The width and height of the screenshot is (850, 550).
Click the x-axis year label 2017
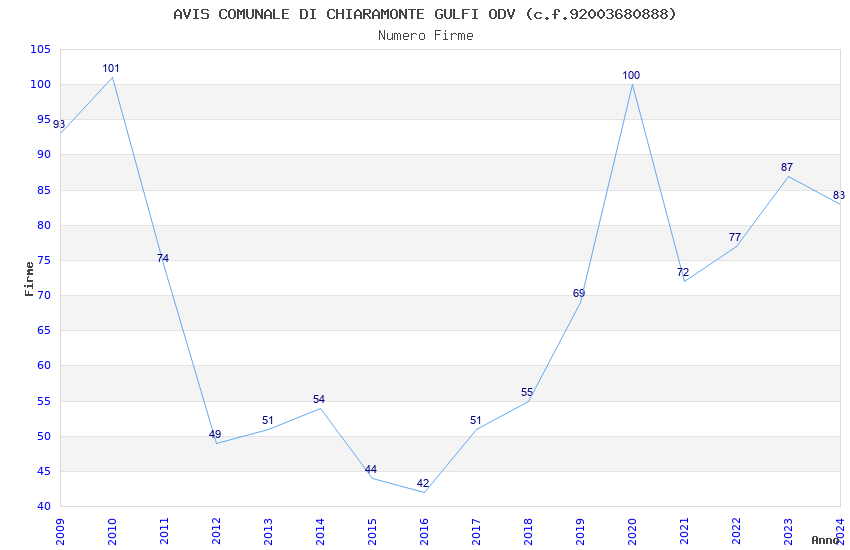(x=476, y=531)
